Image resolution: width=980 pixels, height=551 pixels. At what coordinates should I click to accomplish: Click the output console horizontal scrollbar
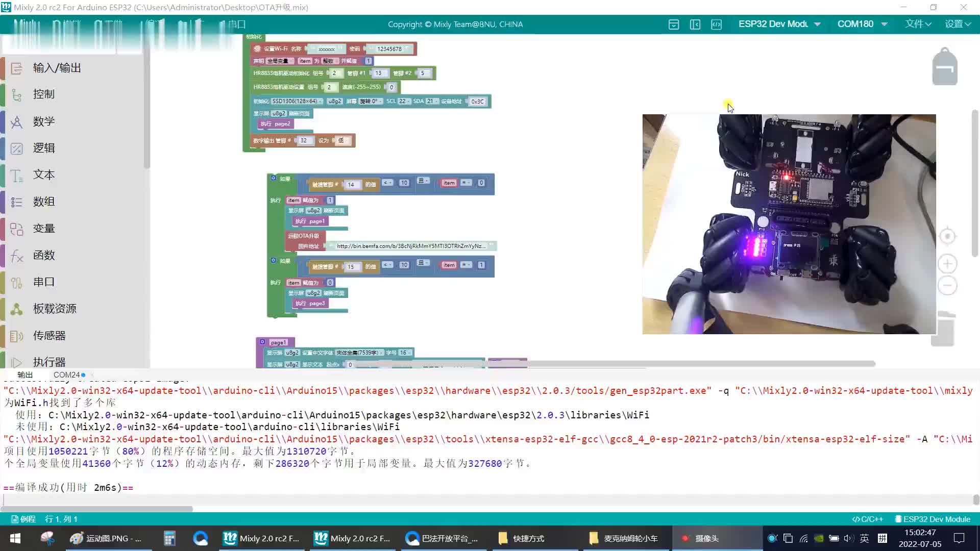coord(97,509)
